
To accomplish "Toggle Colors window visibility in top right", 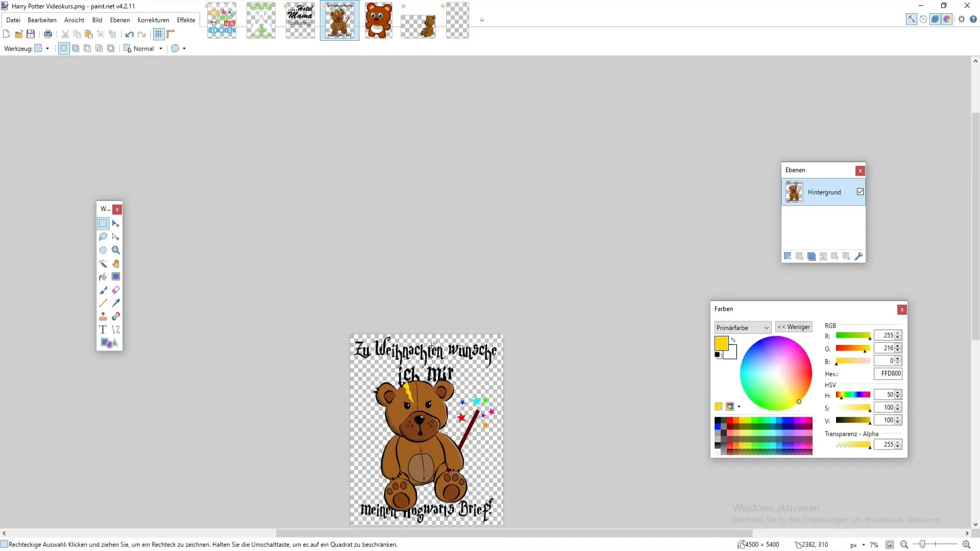I will click(947, 19).
